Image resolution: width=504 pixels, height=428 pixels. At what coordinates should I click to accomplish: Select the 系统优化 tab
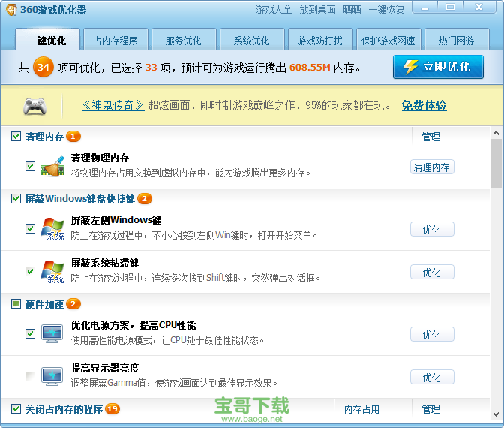coord(252,41)
